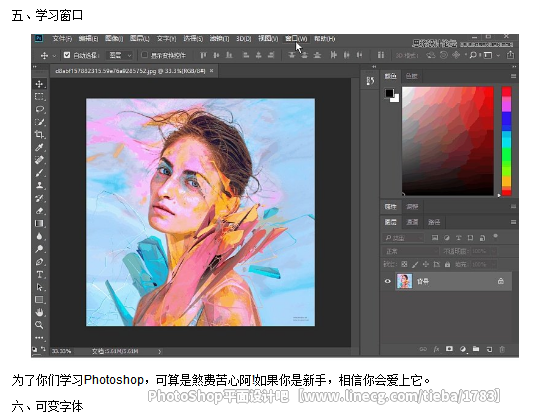
Task: Open the 3D (D) menu
Action: (x=244, y=39)
